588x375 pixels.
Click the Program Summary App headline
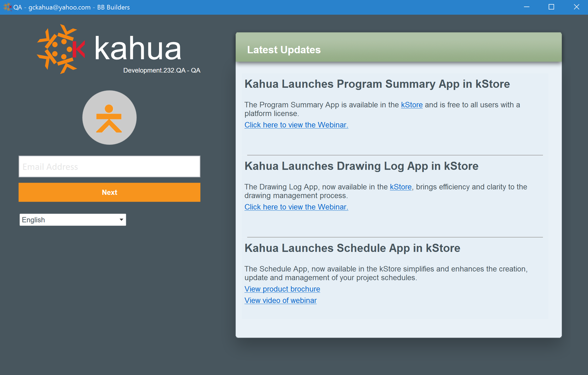click(x=377, y=84)
